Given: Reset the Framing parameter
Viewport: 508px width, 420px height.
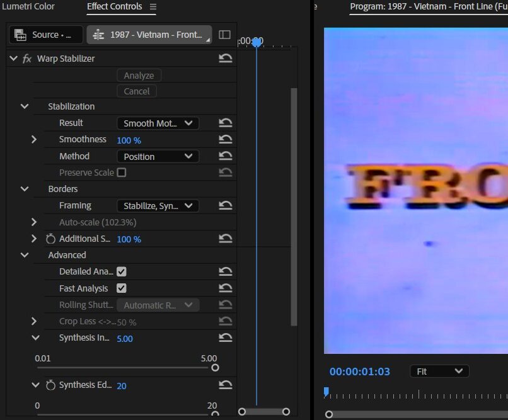Looking at the screenshot, I should coord(225,205).
